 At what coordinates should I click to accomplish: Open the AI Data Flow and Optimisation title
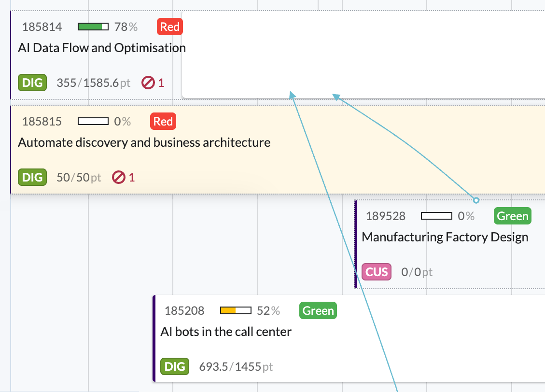(x=102, y=48)
